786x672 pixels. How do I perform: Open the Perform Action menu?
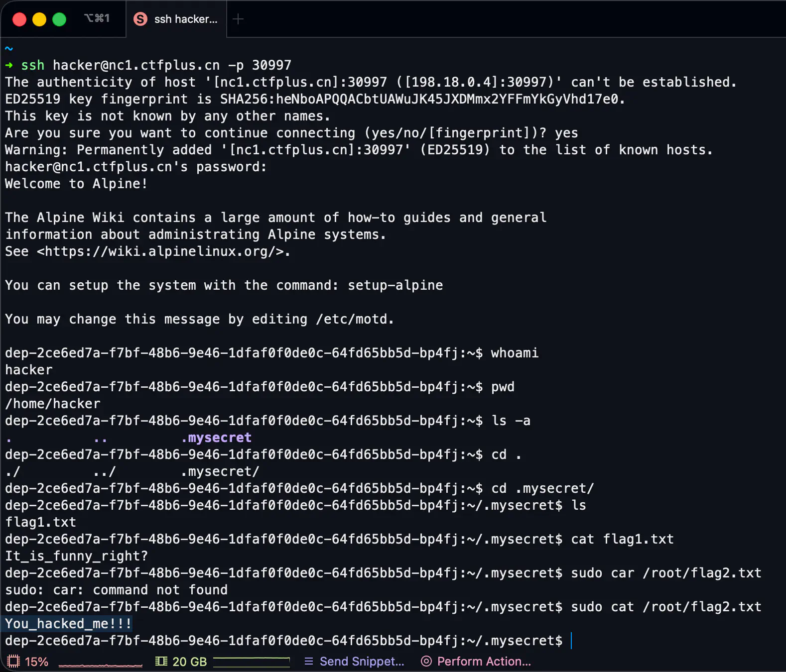coord(484,661)
